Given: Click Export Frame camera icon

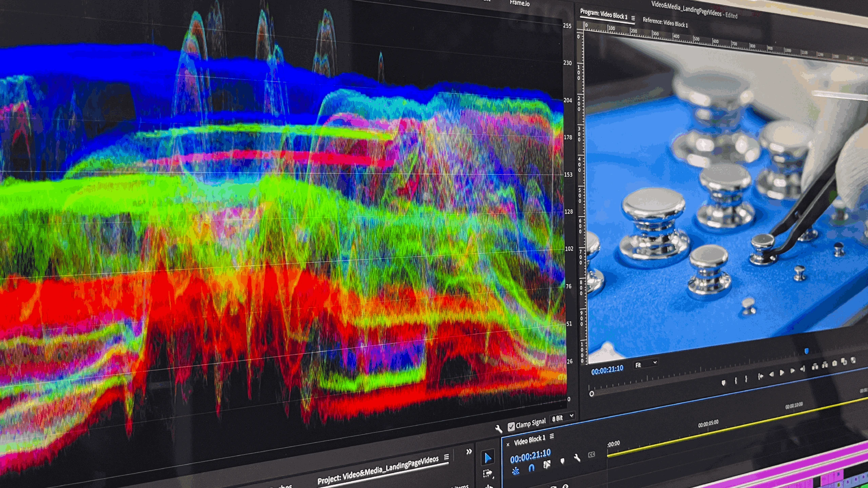Looking at the screenshot, I should pos(834,363).
